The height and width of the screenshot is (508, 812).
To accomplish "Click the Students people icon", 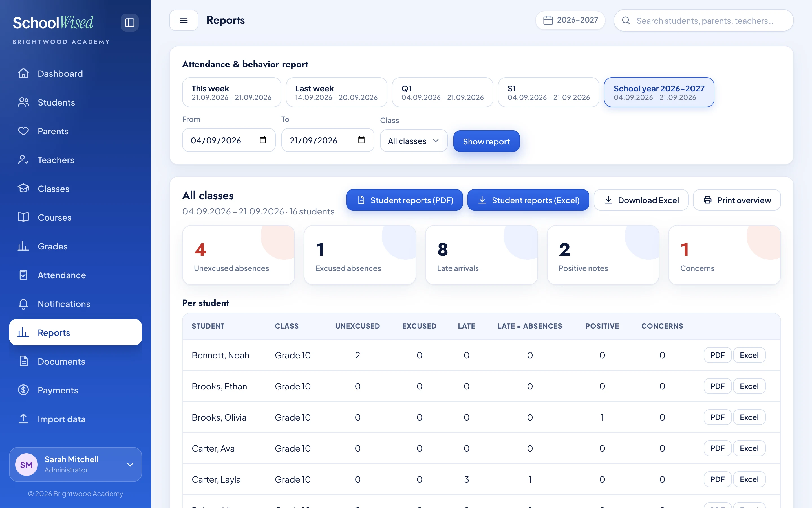I will (x=23, y=102).
